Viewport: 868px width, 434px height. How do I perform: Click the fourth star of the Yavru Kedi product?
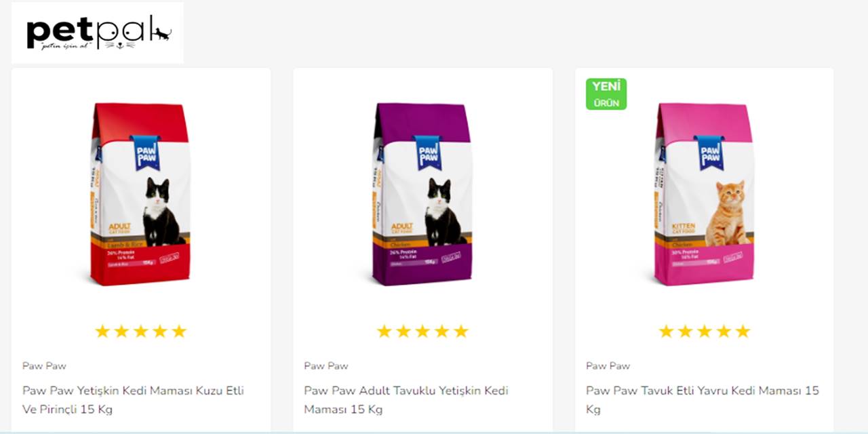pos(724,331)
